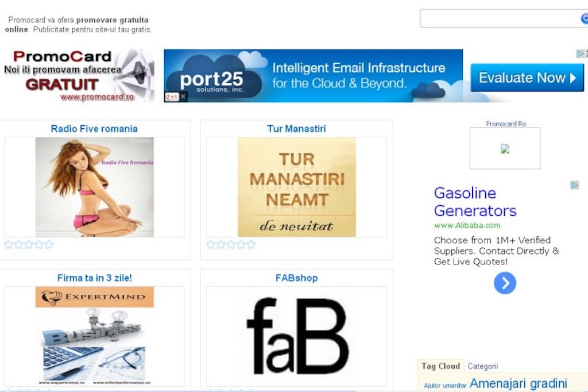
Task: Focus the search input field
Action: click(501, 18)
